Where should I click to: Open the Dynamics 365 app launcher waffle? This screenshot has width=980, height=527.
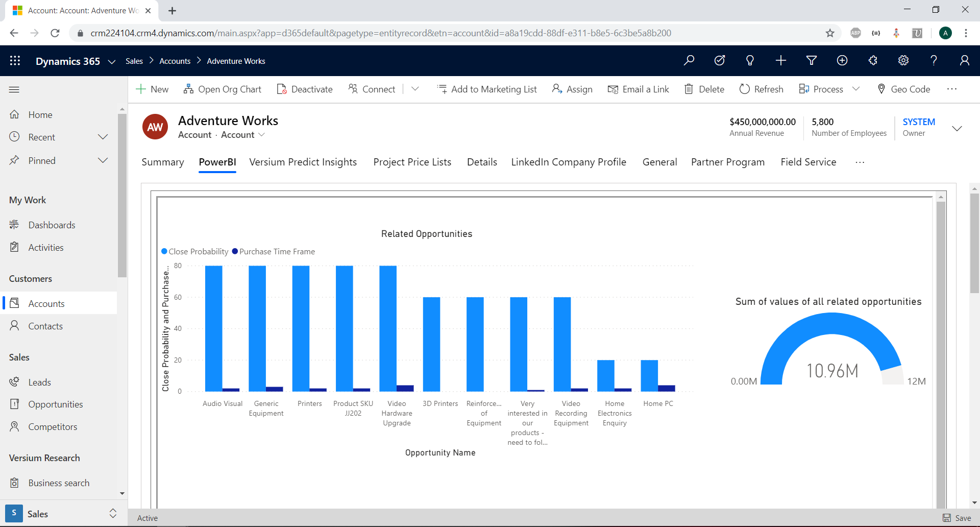click(x=15, y=61)
